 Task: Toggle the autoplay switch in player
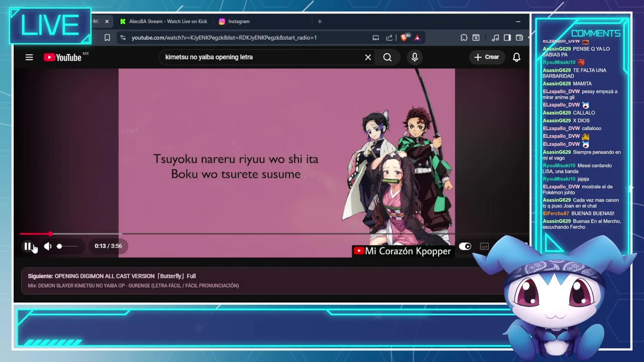465,246
